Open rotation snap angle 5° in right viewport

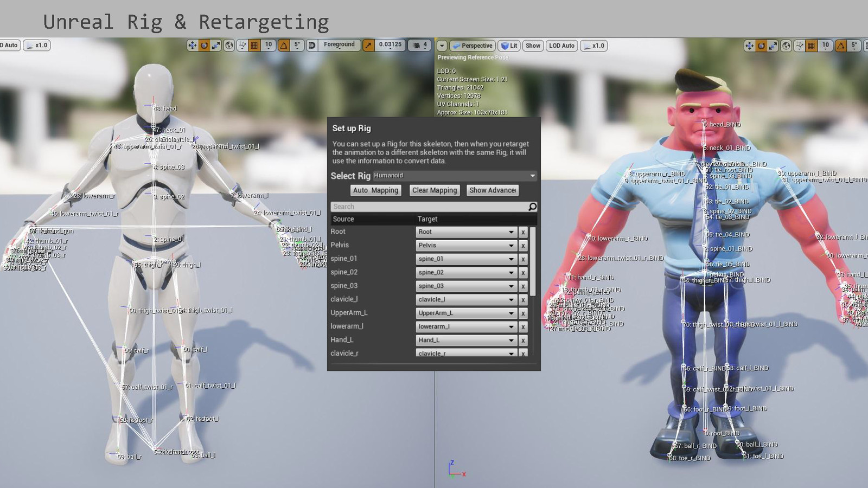[854, 46]
